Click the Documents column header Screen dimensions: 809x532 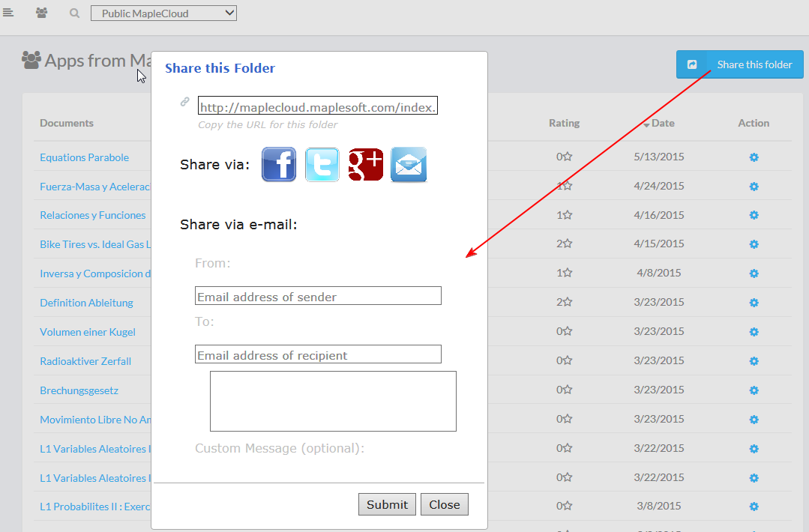pos(67,123)
